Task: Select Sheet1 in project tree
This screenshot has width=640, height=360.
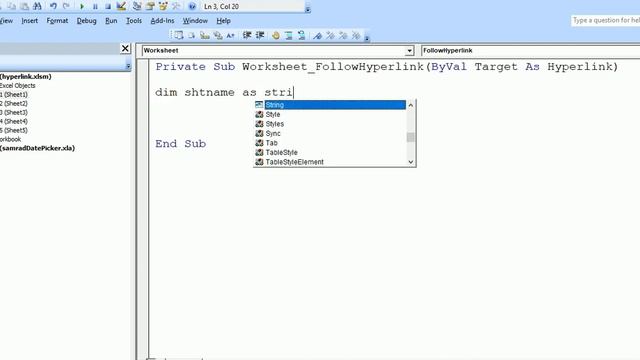Action: (x=14, y=94)
